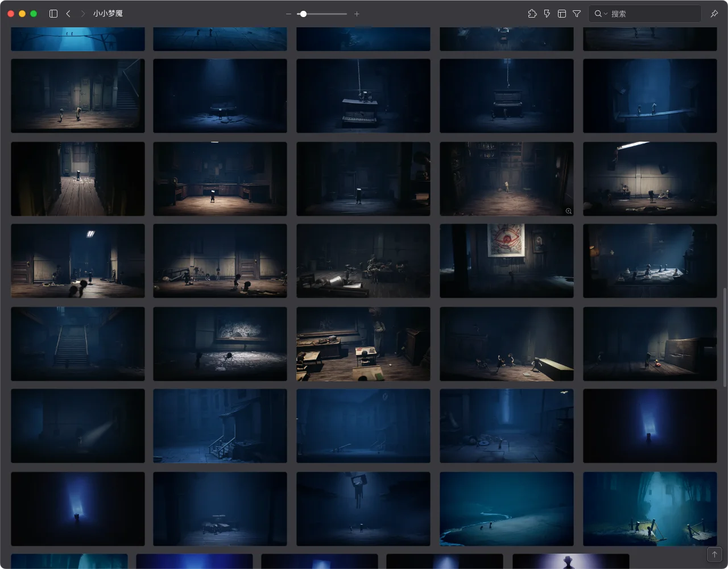Screen dimensions: 728x569
Task: Select the characters running by bench thumbnail
Action: (507, 344)
